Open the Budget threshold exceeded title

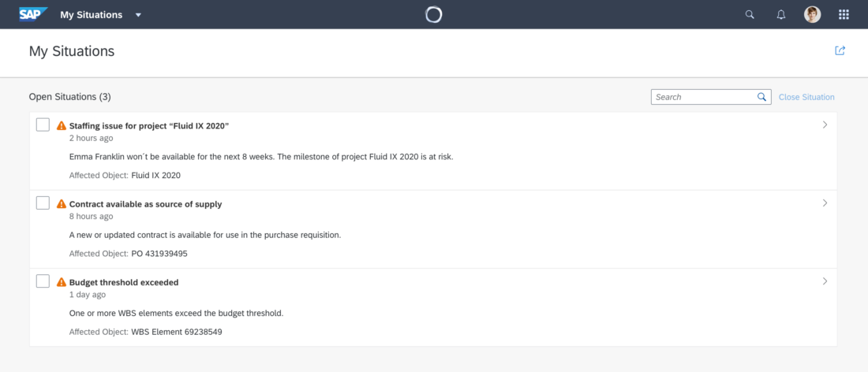(124, 282)
